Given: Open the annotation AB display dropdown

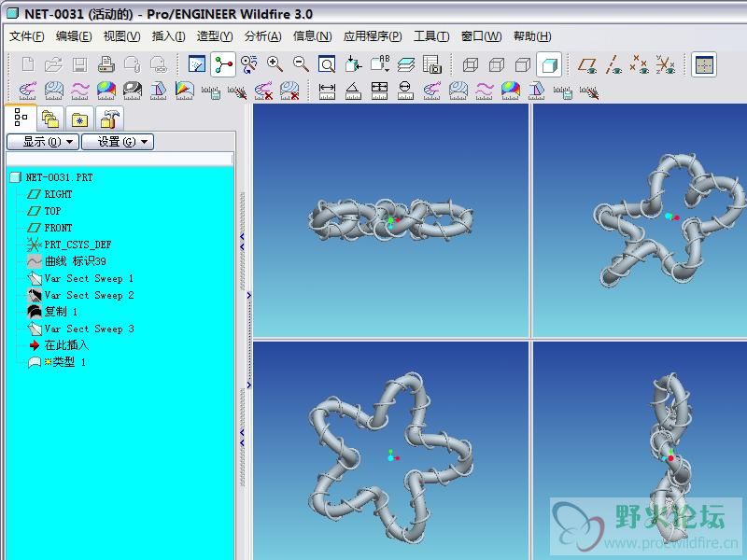Looking at the screenshot, I should [380, 63].
